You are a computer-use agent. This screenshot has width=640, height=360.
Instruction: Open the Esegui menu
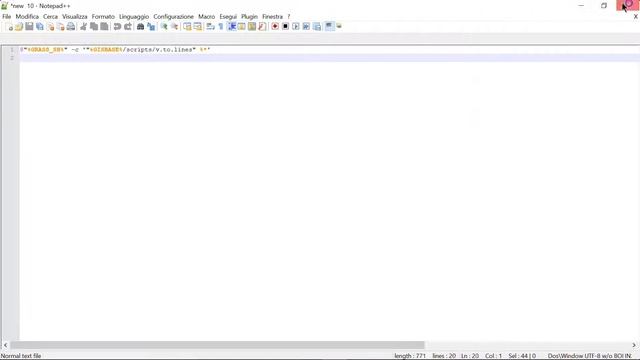tap(228, 17)
